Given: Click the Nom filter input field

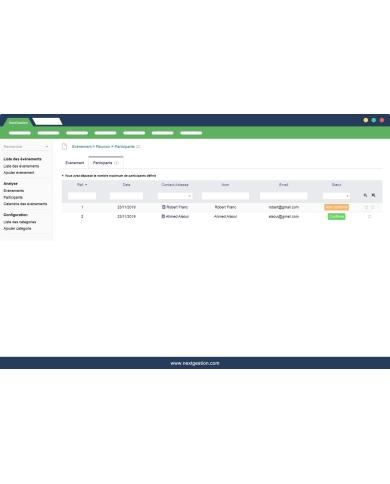Looking at the screenshot, I should pos(225,196).
